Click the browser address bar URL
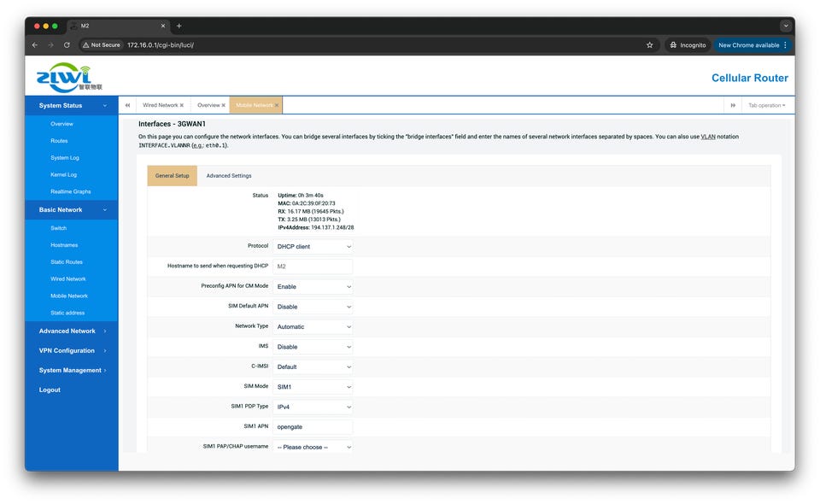 (161, 45)
